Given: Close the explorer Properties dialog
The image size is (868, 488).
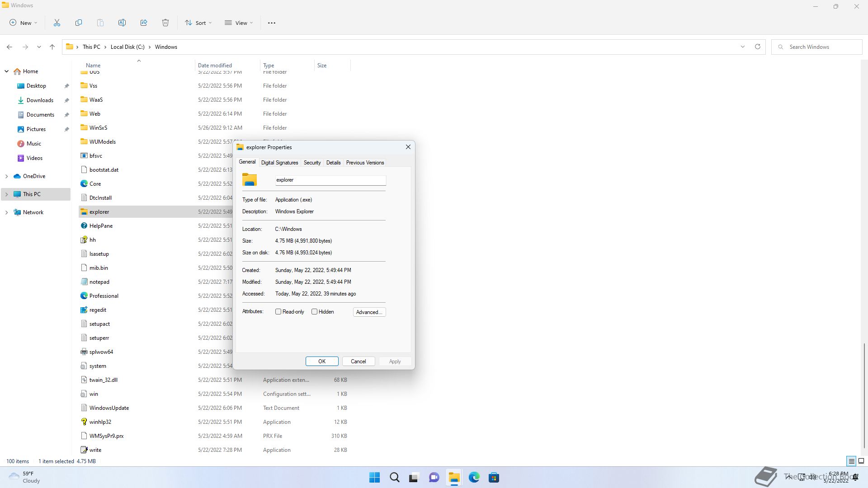Looking at the screenshot, I should [x=408, y=147].
